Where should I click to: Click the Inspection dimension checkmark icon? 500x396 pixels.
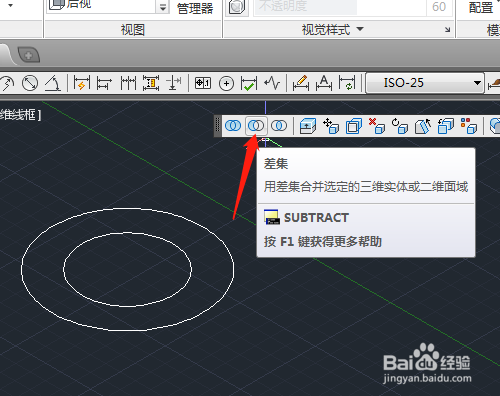tap(249, 83)
